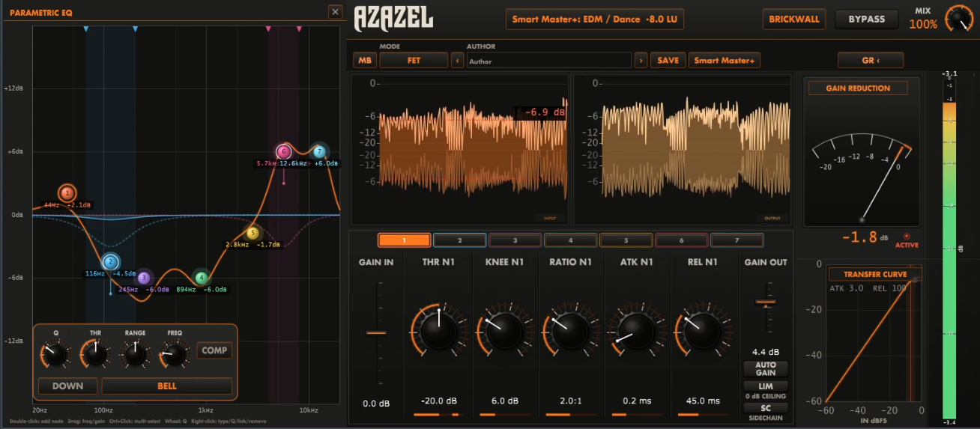Switch to band tab 1

pyautogui.click(x=405, y=240)
